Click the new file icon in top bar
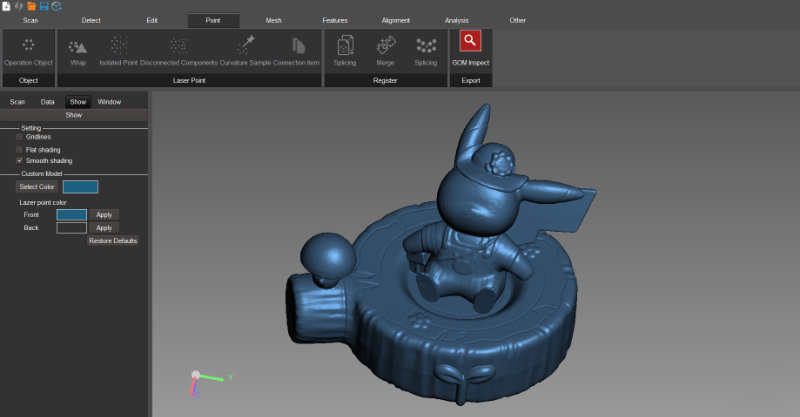The image size is (800, 417). [6, 6]
